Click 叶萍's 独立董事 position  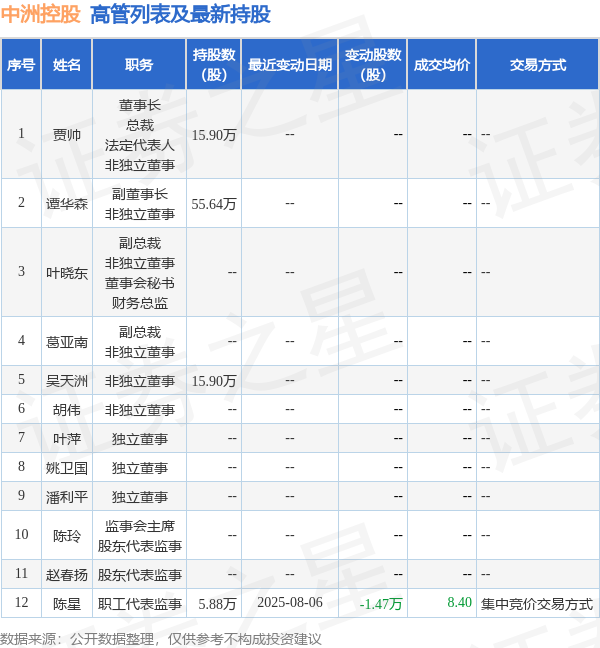[x=140, y=439]
